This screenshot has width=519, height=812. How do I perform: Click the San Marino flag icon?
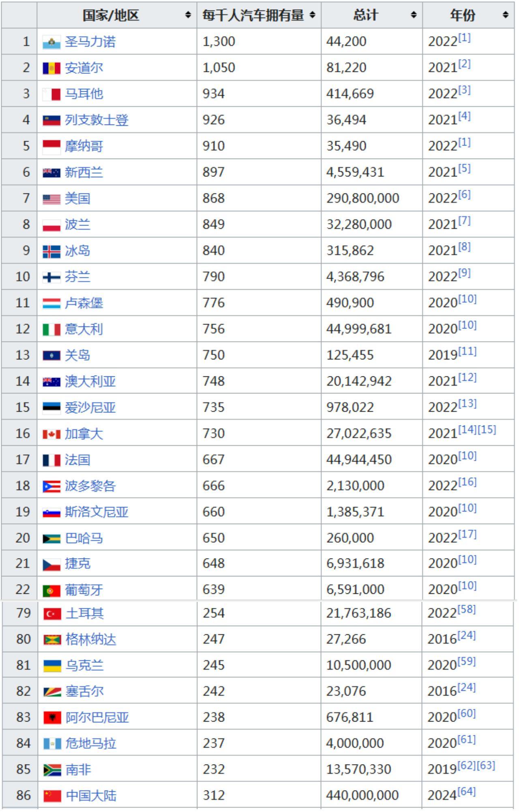[51, 42]
